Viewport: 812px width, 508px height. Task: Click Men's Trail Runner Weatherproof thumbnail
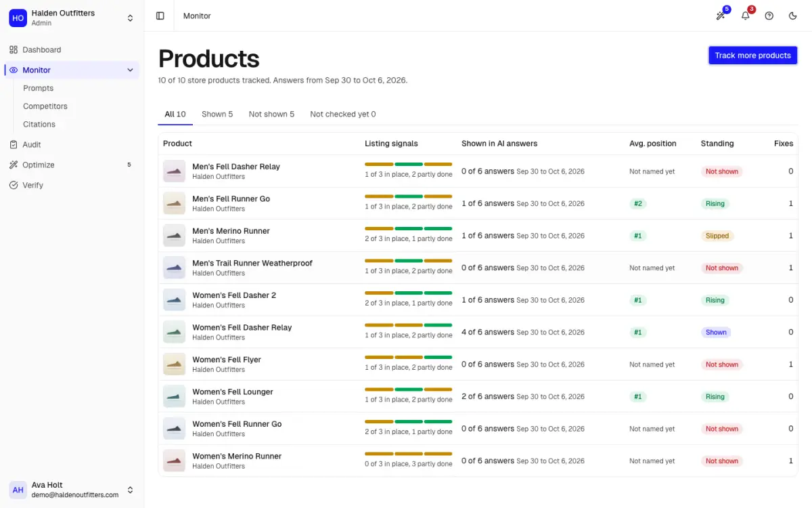click(x=174, y=268)
